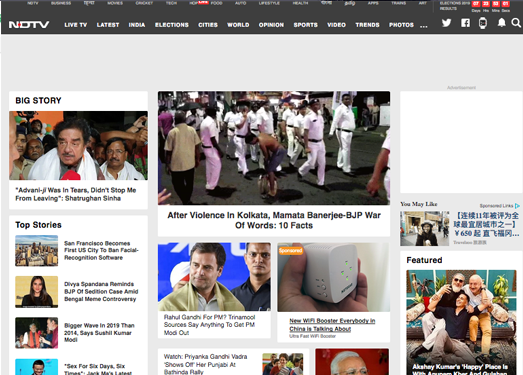The image size is (523, 375).
Task: Open Rahul Gandhi story image
Action: pyautogui.click(x=214, y=277)
